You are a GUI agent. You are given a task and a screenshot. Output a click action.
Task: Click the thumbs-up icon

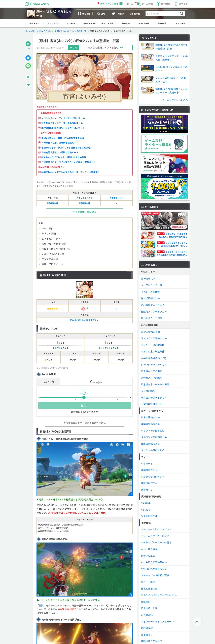point(28,77)
